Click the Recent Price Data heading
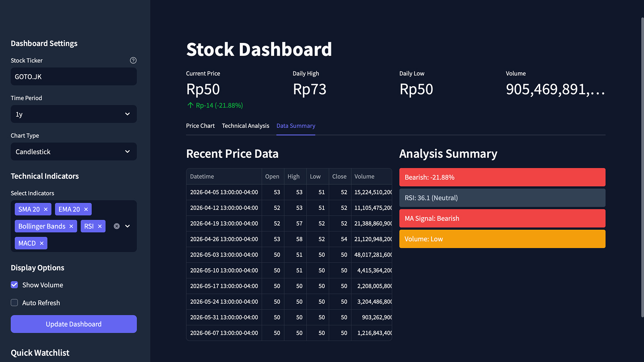This screenshot has height=362, width=644. tap(232, 154)
